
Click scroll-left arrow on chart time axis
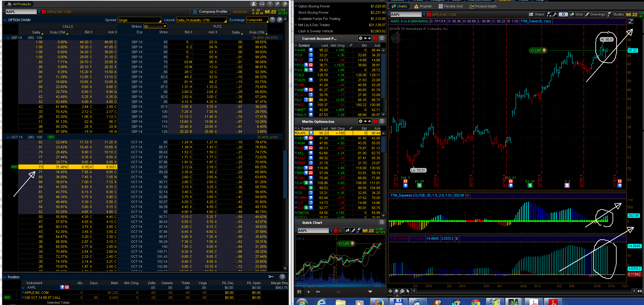click(414, 291)
